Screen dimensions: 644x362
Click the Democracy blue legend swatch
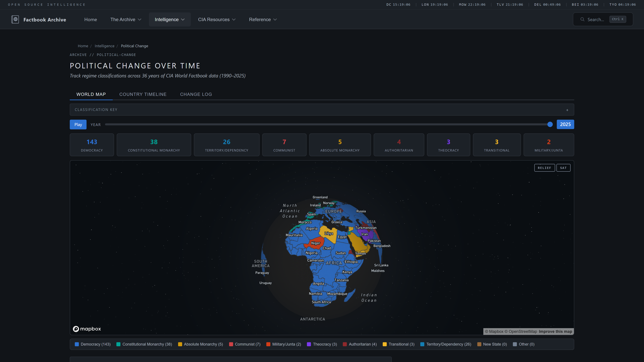click(x=77, y=344)
